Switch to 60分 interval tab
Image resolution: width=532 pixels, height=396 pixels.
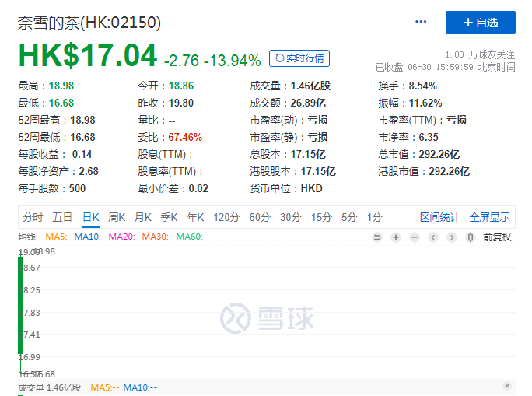pos(260,217)
